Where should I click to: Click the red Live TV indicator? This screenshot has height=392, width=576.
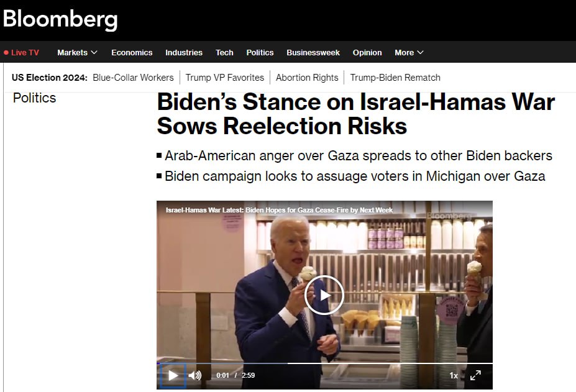click(22, 53)
